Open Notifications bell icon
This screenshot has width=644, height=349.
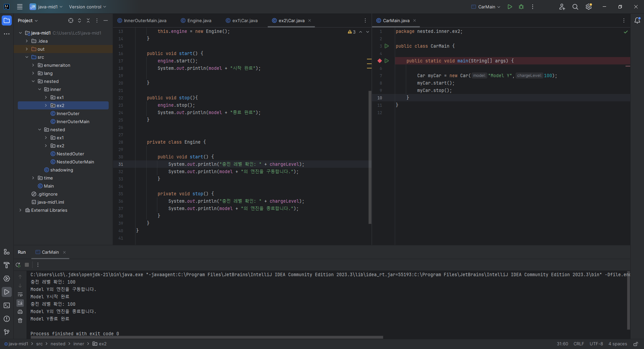pos(637,20)
